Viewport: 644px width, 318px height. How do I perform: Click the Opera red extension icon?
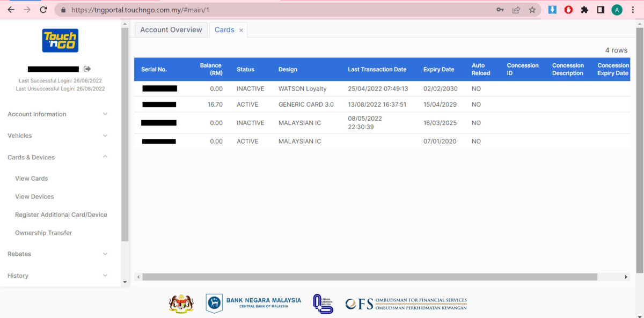pos(568,10)
